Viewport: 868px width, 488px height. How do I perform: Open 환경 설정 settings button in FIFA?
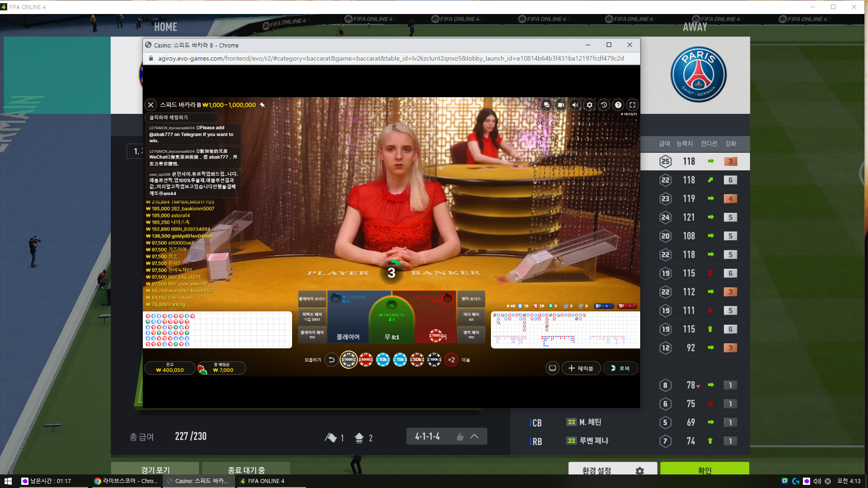point(613,469)
